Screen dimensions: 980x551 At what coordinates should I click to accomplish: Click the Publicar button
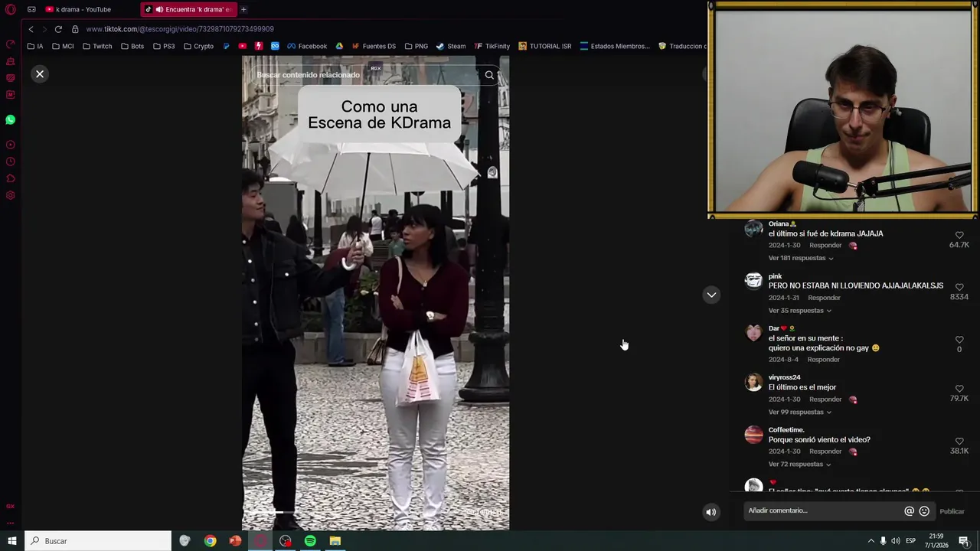click(x=952, y=511)
